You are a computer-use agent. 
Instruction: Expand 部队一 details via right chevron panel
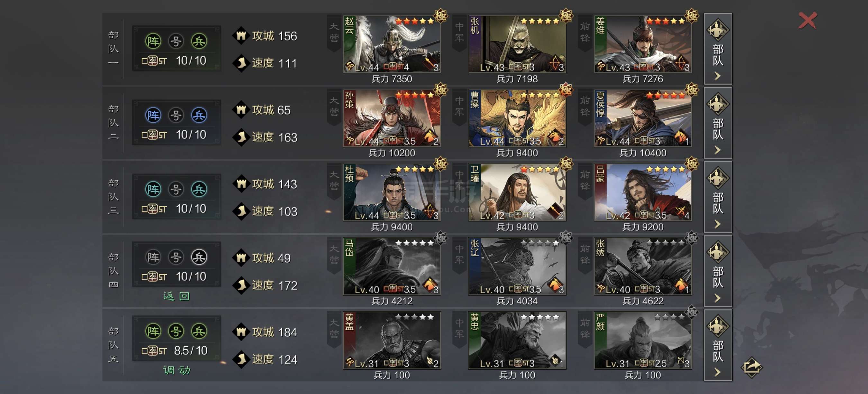[x=718, y=49]
